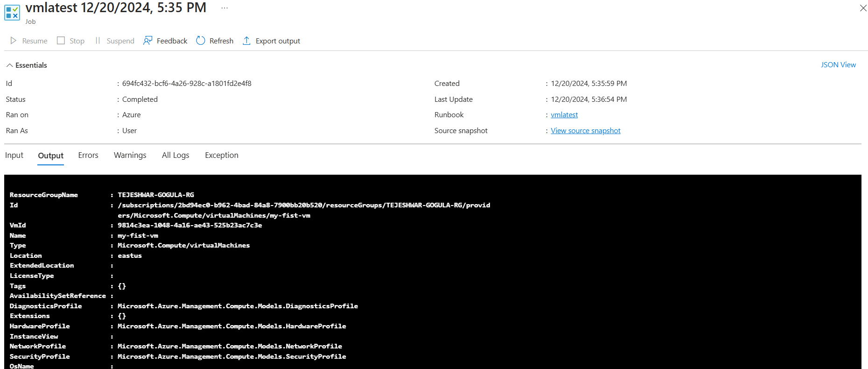Close the job pane with X
This screenshot has height=369, width=868.
pyautogui.click(x=863, y=8)
